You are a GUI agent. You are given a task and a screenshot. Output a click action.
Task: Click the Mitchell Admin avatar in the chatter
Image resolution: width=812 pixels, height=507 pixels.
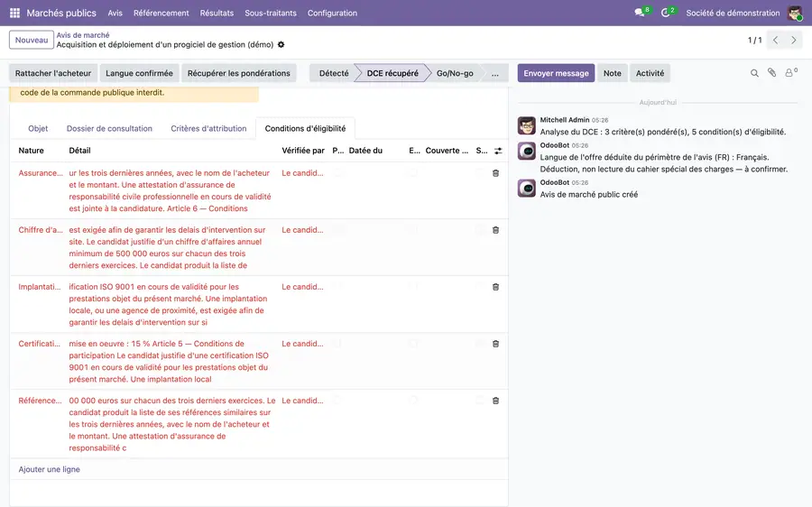point(527,125)
